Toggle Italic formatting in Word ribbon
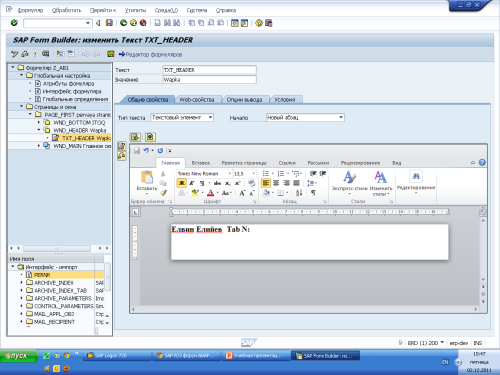 click(192, 183)
